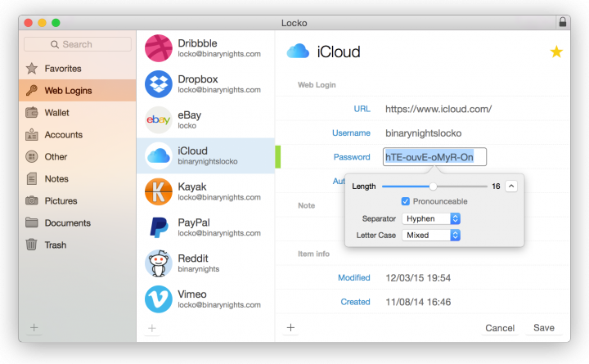589x364 pixels.
Task: Toggle the Pronounceable checkbox
Action: [x=406, y=201]
